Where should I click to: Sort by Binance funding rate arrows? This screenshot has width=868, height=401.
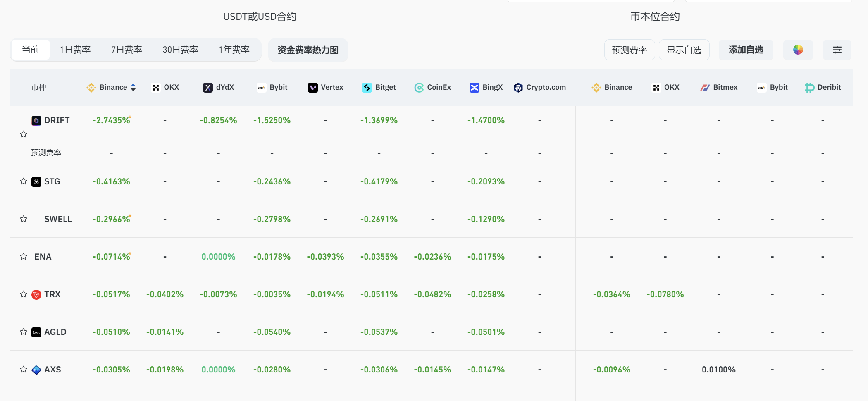(x=133, y=88)
